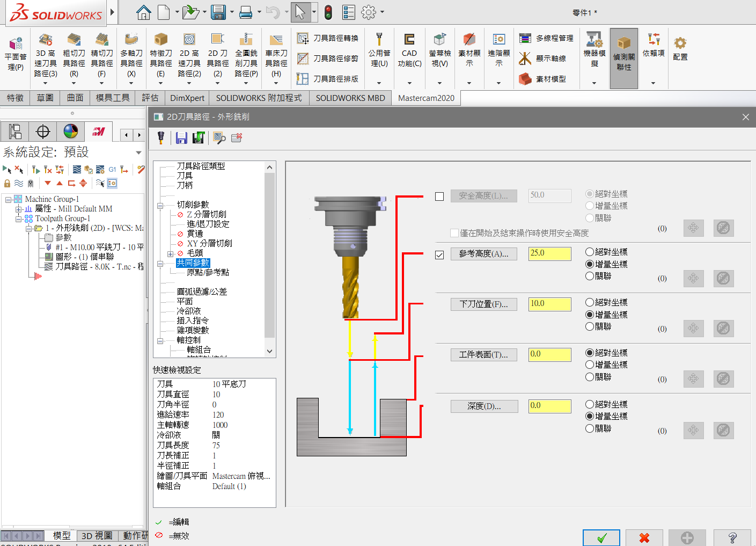This screenshot has height=546, width=756.
Task: Click the 工件表面(T)... button
Action: pyautogui.click(x=484, y=355)
